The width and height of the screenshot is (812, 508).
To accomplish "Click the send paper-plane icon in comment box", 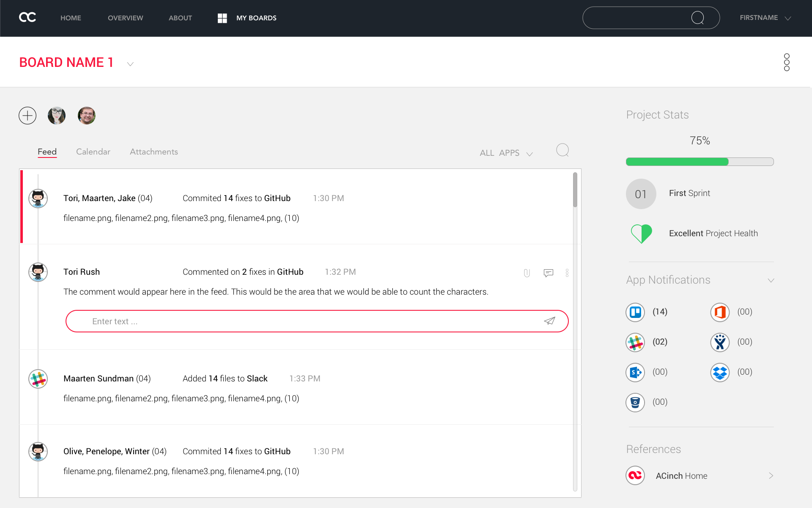I will coord(549,321).
